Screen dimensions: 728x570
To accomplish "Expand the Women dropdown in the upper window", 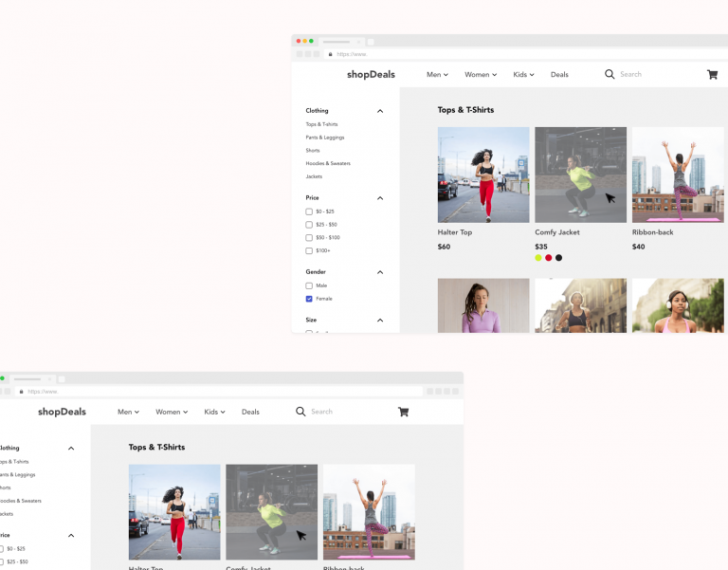I will [x=480, y=74].
